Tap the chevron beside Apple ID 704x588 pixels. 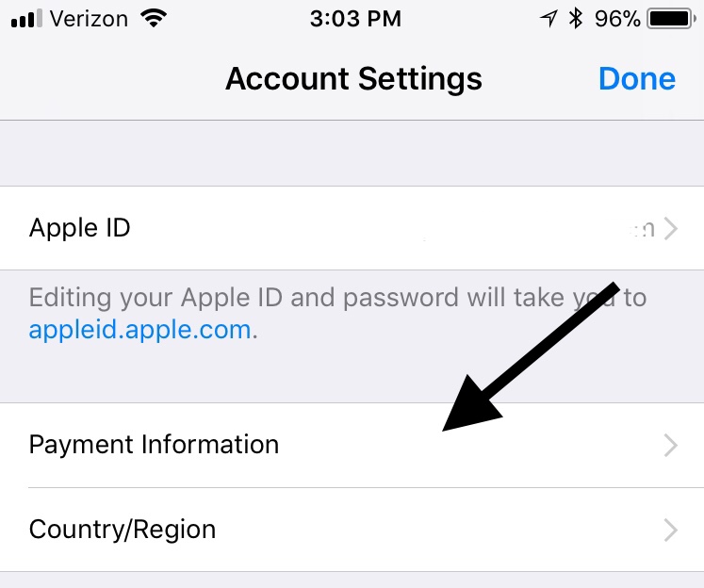pyautogui.click(x=671, y=228)
